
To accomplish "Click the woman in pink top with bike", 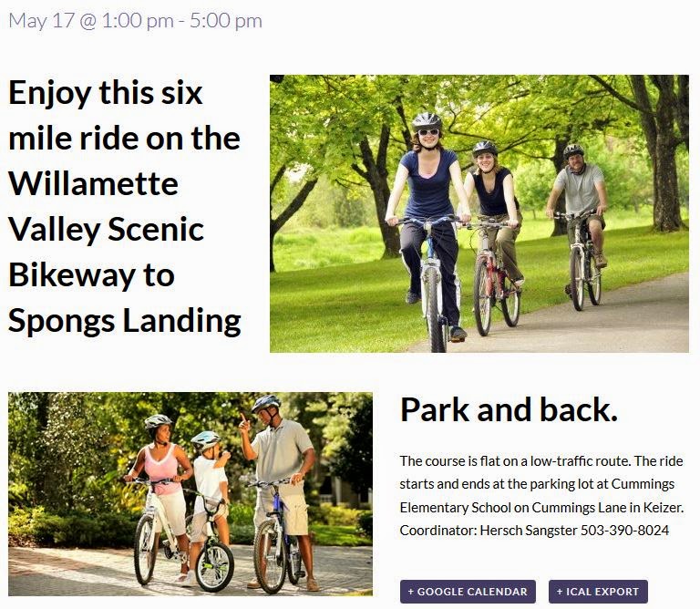I will 163,488.
